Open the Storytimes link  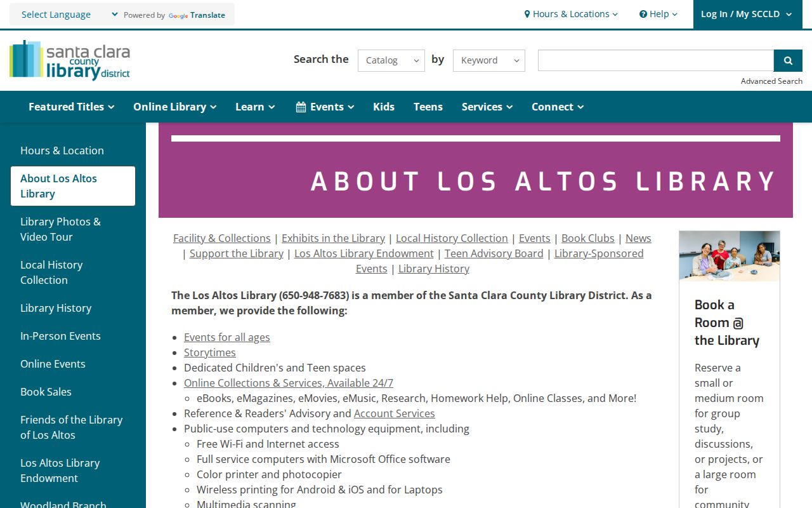pyautogui.click(x=210, y=352)
